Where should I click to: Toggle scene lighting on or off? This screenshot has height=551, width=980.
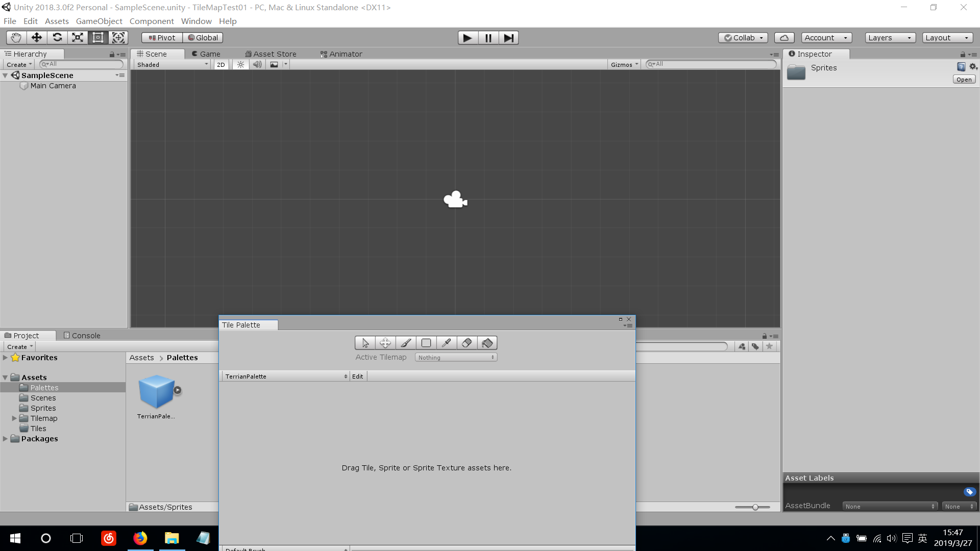point(240,65)
